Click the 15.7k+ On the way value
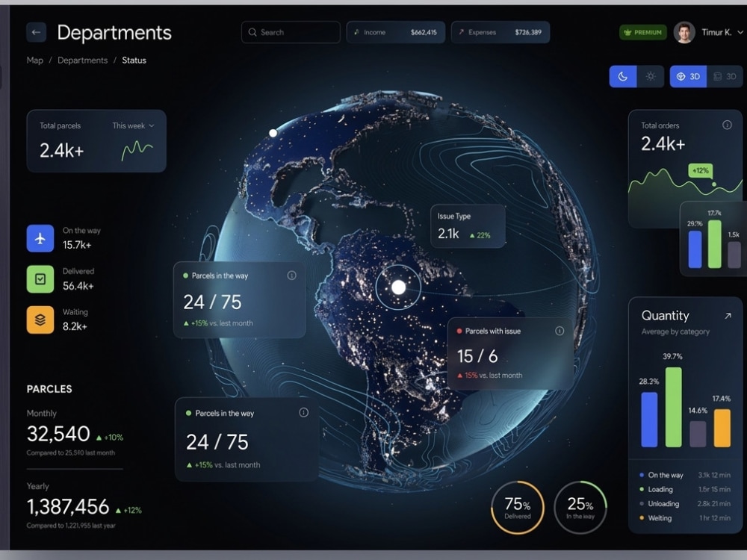747x560 pixels. (77, 245)
